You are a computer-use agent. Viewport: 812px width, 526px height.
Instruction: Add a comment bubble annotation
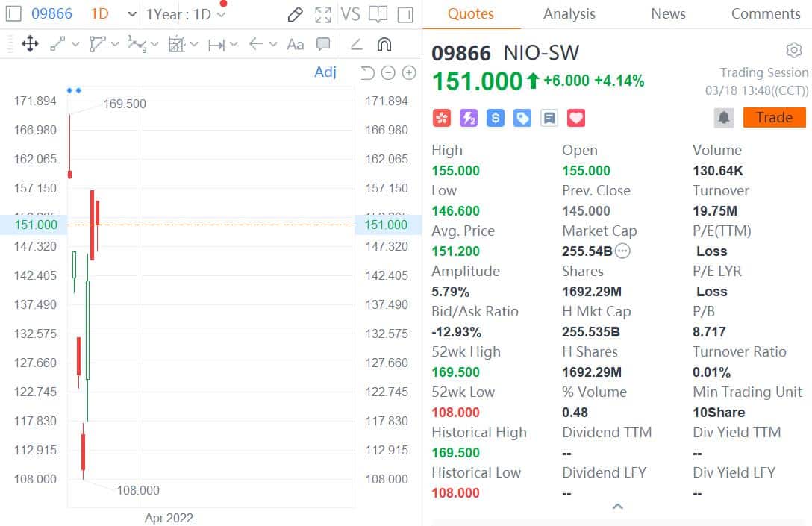coord(323,45)
